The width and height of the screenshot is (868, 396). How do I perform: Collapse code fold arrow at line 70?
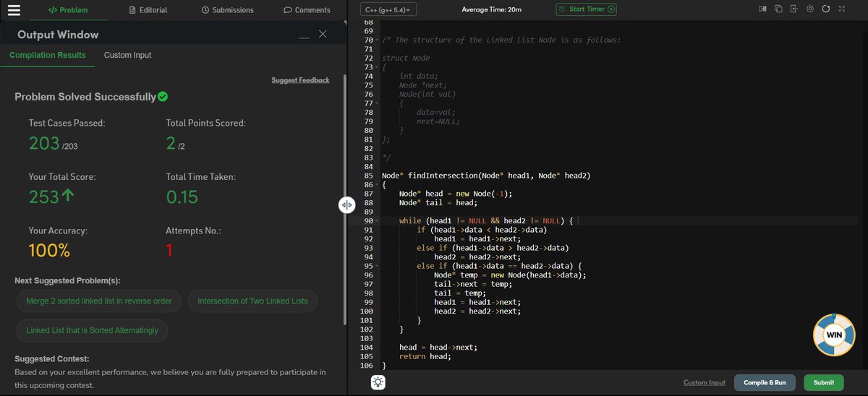(378, 40)
